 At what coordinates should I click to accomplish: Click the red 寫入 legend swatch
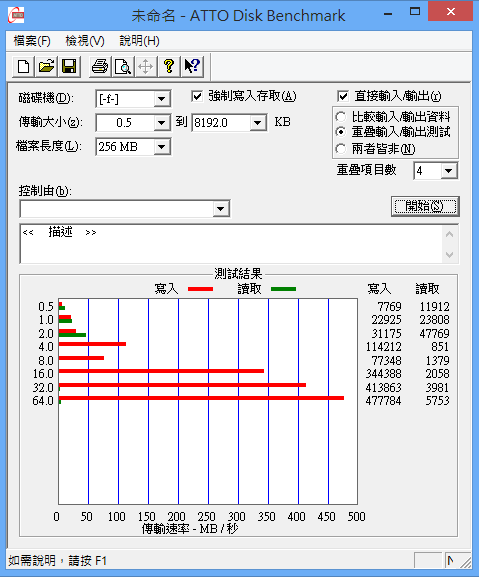point(201,289)
